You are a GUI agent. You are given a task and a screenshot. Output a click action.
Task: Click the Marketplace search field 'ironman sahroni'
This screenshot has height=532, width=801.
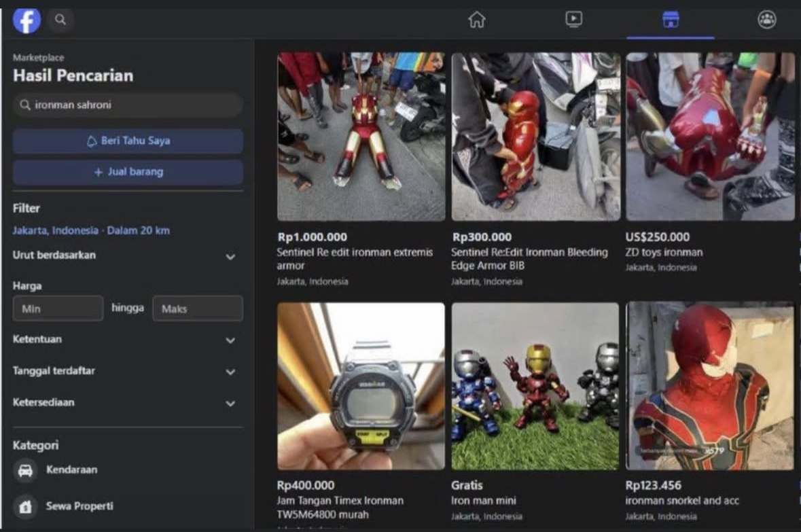[x=128, y=105]
